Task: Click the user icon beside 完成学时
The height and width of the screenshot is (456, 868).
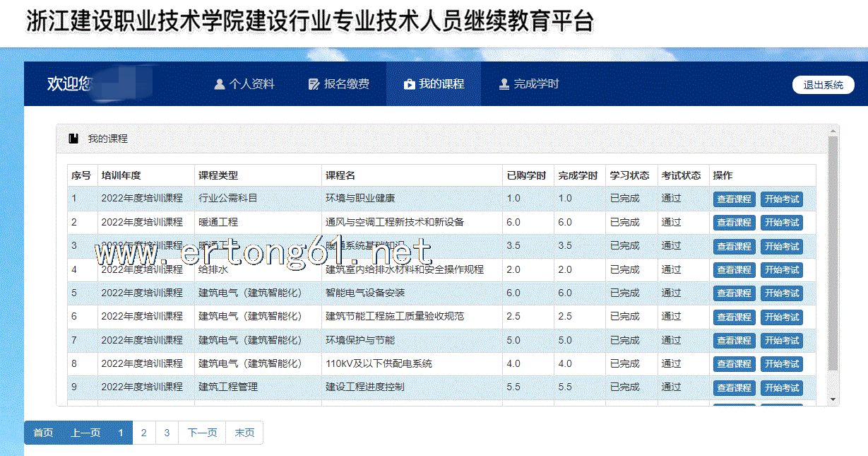Action: [504, 84]
